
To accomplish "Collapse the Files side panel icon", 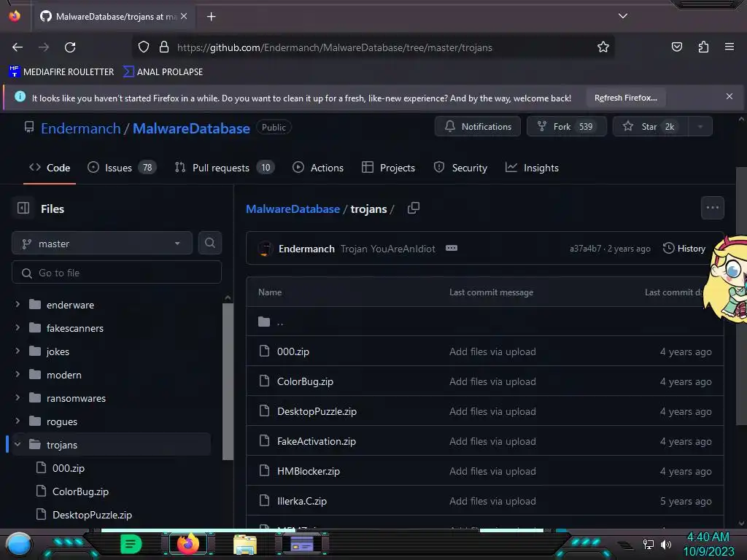I will point(23,208).
